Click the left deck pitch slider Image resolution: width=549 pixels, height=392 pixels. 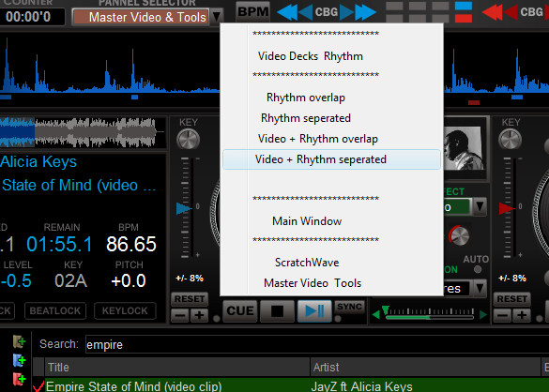(185, 208)
